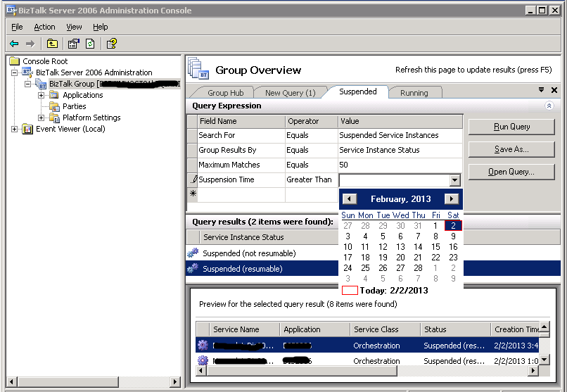The width and height of the screenshot is (567, 392).
Task: Expand the Applications tree node
Action: [x=42, y=96]
